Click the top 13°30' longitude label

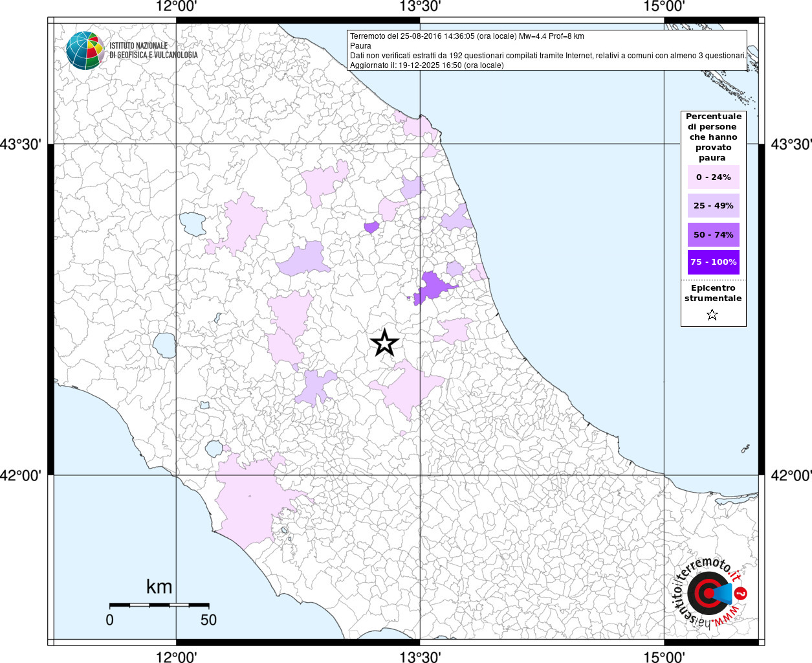(x=420, y=7)
